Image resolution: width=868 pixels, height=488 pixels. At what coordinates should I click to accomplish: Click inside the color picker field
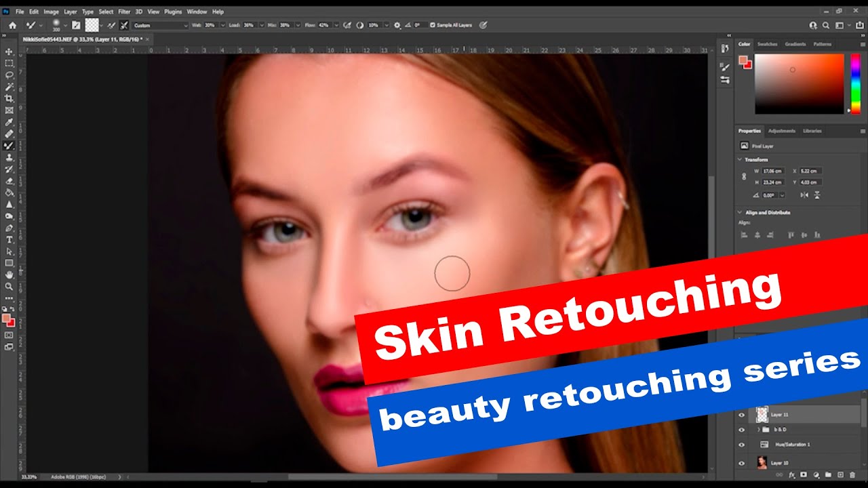[x=800, y=84]
